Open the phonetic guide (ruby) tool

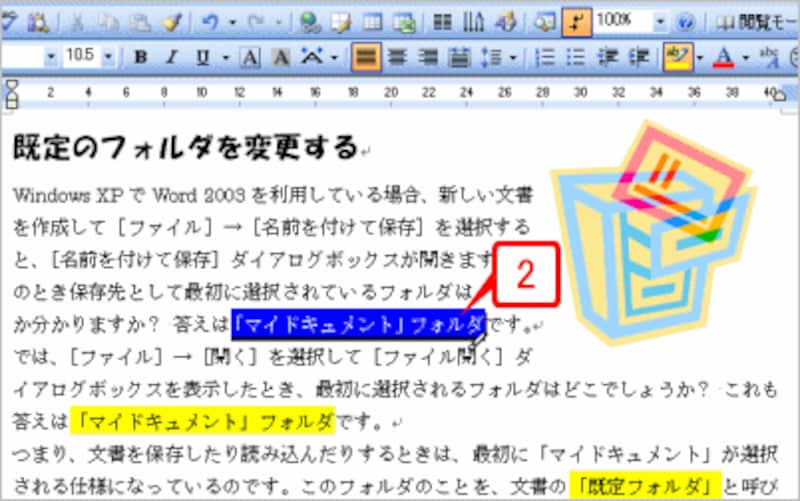[x=769, y=58]
